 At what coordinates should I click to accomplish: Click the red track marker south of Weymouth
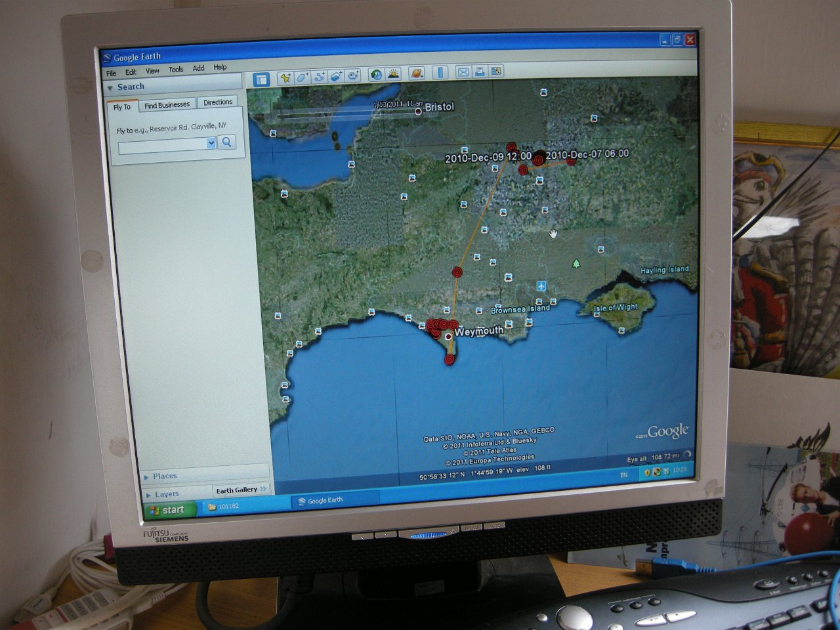(x=450, y=359)
